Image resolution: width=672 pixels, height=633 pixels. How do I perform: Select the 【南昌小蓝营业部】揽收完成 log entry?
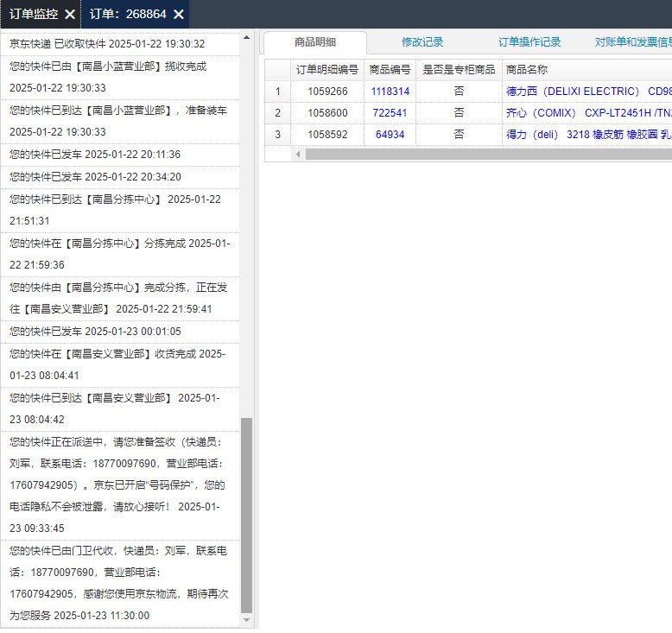click(x=120, y=77)
